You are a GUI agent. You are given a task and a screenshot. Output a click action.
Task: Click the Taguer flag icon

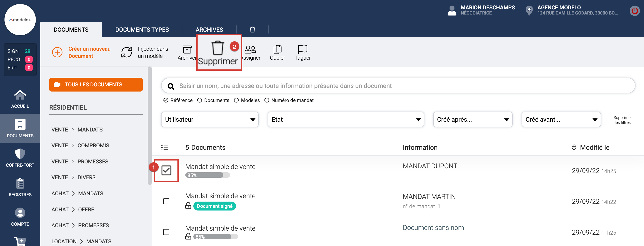point(302,49)
